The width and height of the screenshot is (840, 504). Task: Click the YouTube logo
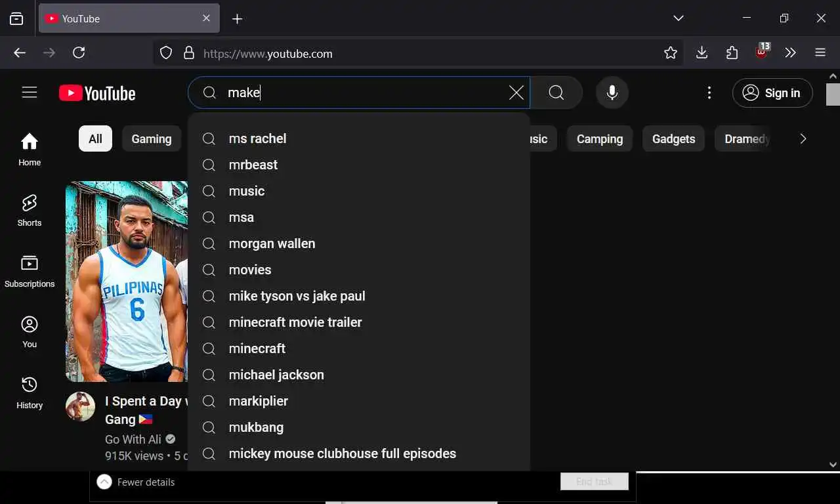click(97, 93)
